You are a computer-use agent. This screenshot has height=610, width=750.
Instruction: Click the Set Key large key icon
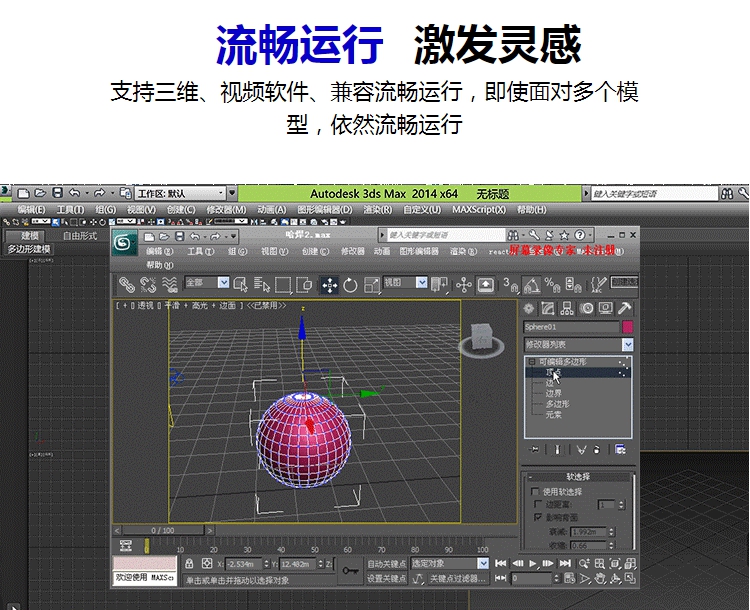tap(351, 570)
